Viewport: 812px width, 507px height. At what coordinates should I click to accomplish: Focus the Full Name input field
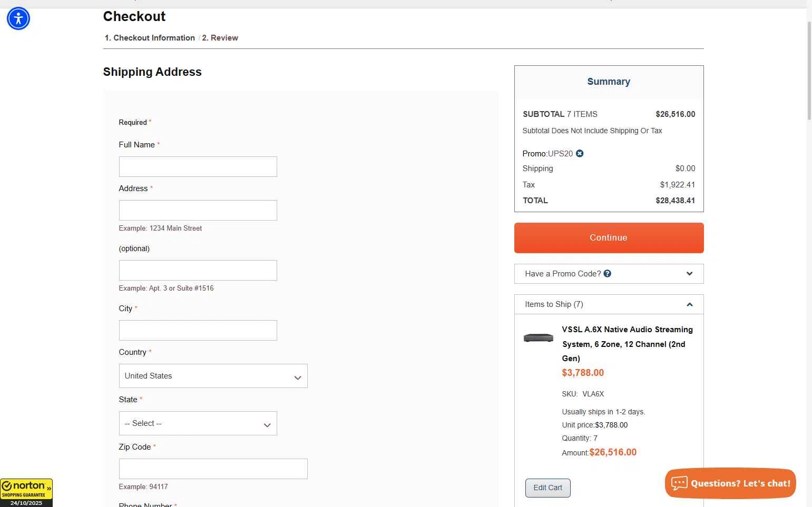[198, 166]
